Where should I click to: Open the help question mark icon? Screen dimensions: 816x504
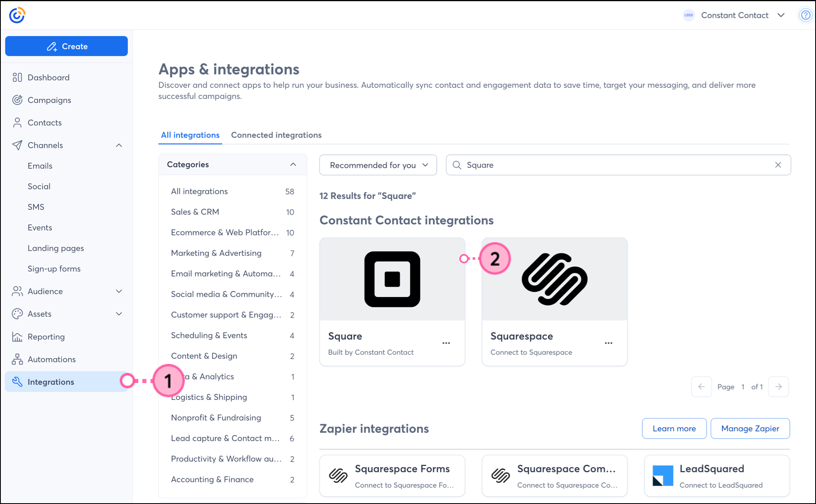point(805,15)
